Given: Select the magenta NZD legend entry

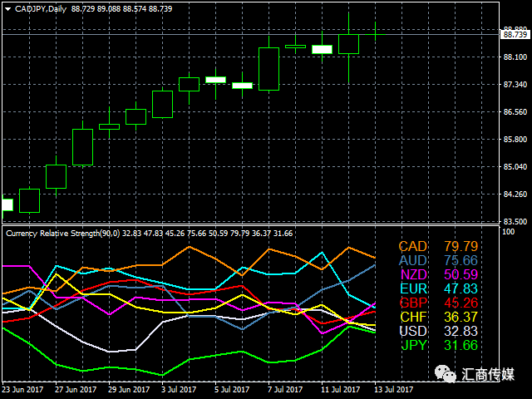Looking at the screenshot, I should (x=413, y=274).
